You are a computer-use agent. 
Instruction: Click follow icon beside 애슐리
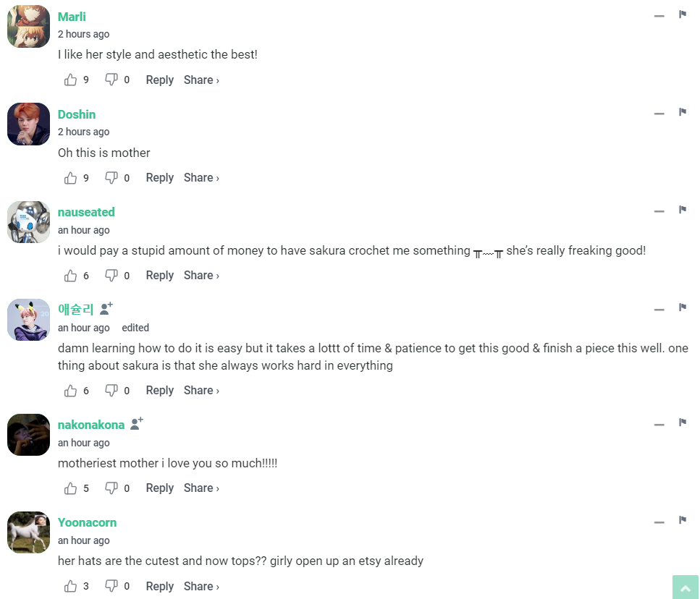pyautogui.click(x=106, y=309)
